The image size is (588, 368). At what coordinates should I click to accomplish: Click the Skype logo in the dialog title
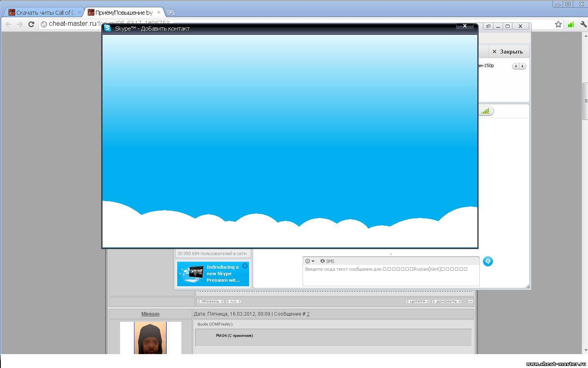point(107,28)
